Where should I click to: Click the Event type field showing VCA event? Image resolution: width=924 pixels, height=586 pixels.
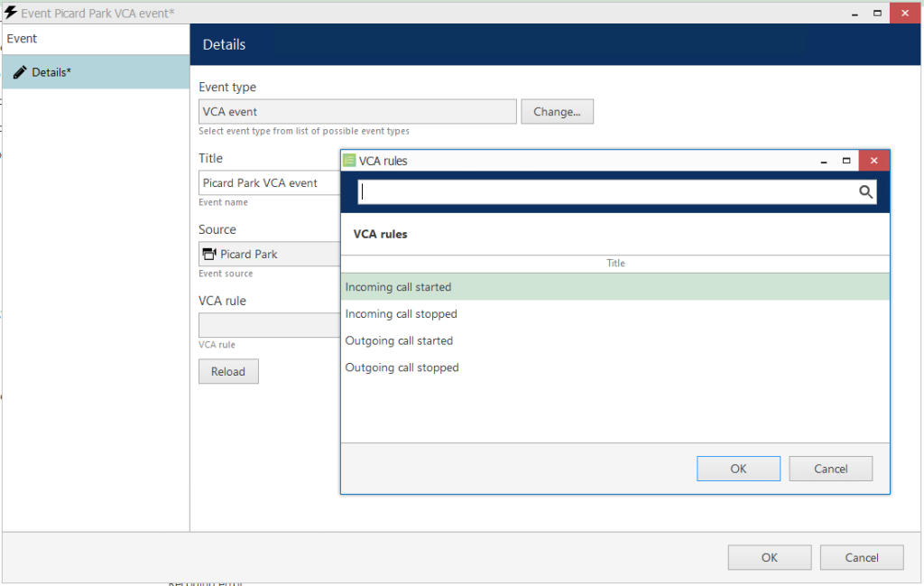point(357,111)
